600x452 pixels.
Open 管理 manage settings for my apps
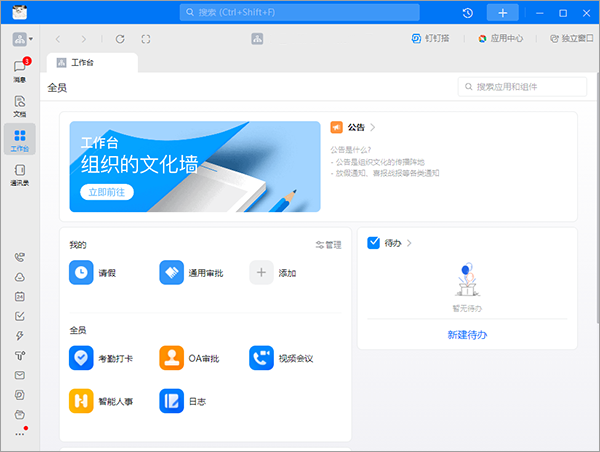[x=328, y=245]
